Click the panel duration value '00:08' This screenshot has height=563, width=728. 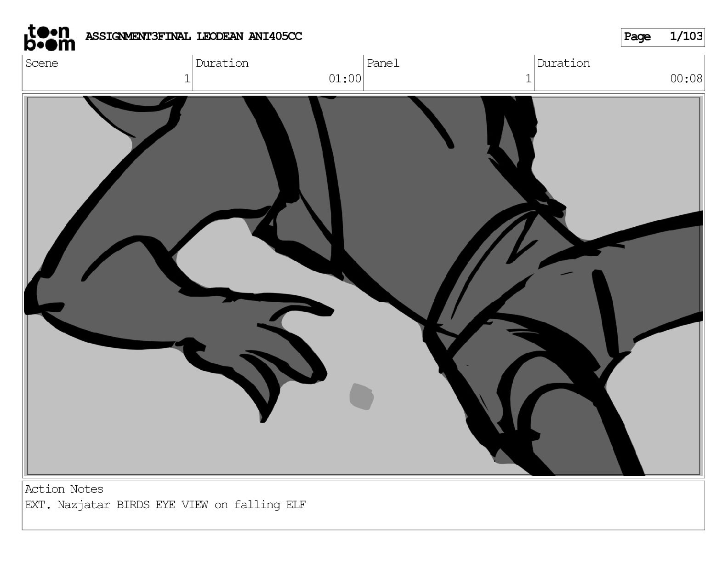coord(686,79)
